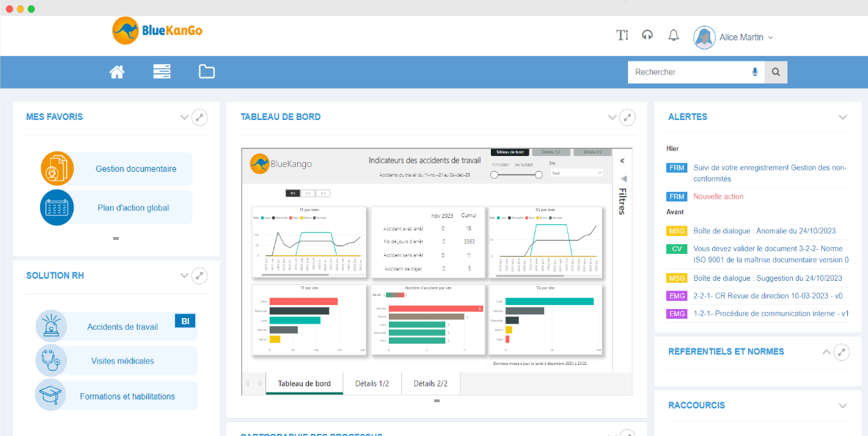The height and width of the screenshot is (436, 868).
Task: Select the TF1 toggle button
Action: coord(292,193)
